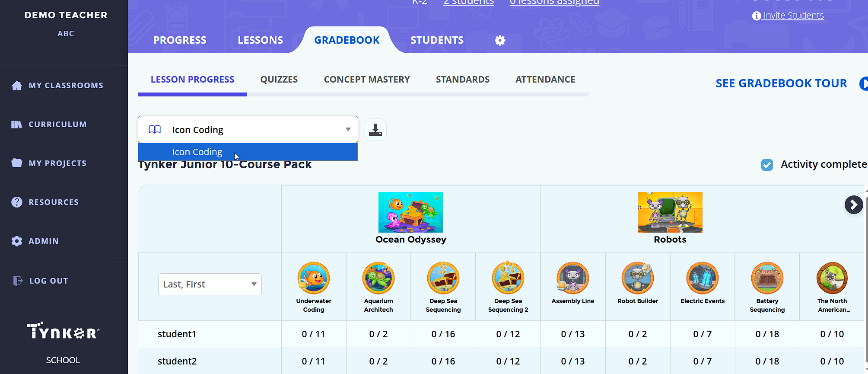
Task: Click the Robot Builder icon
Action: click(x=638, y=278)
